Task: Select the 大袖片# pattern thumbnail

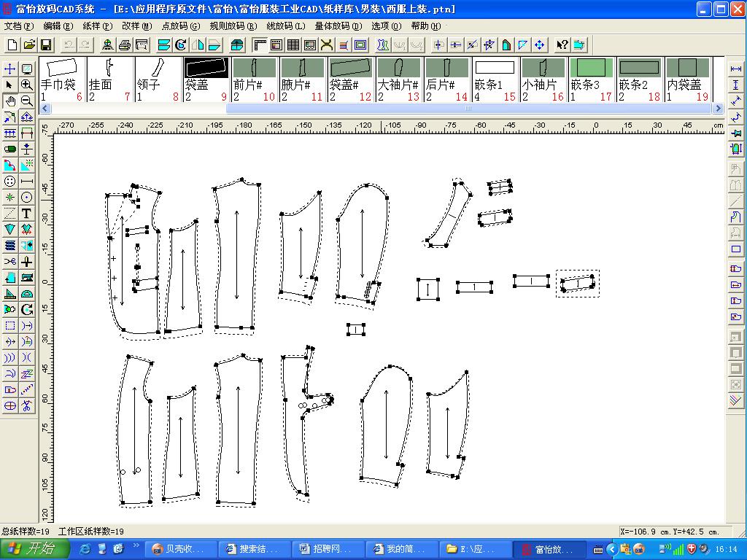Action: (x=399, y=80)
